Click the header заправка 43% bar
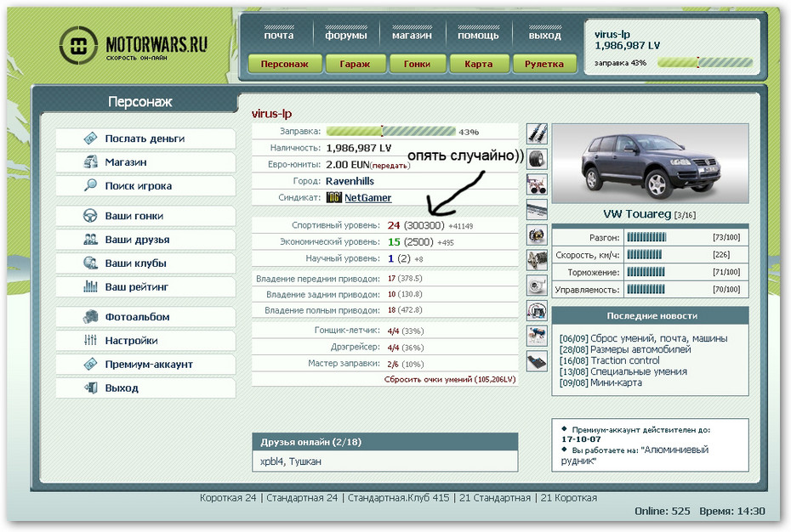 point(705,63)
